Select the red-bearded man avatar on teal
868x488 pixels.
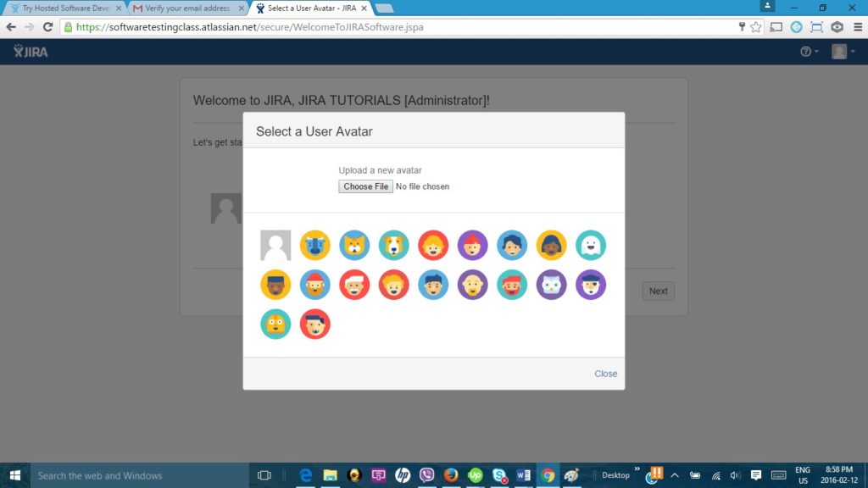pyautogui.click(x=512, y=285)
